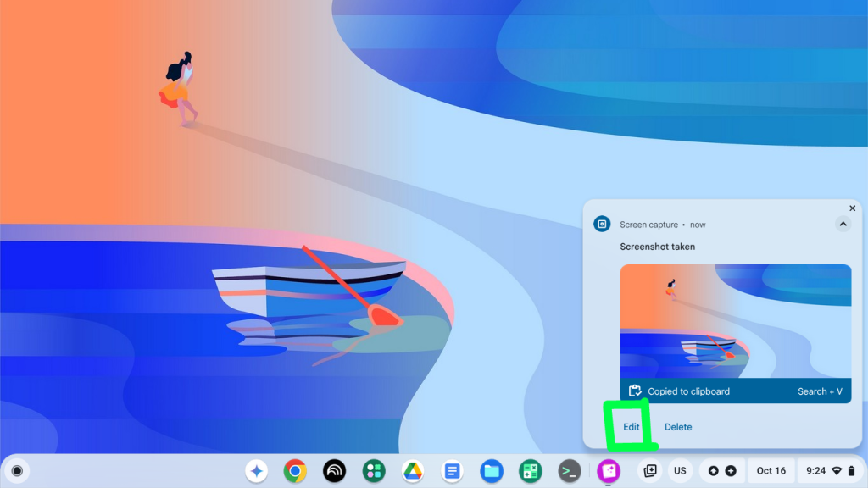The width and height of the screenshot is (868, 488).
Task: Launch the Calculator app
Action: pyautogui.click(x=531, y=470)
